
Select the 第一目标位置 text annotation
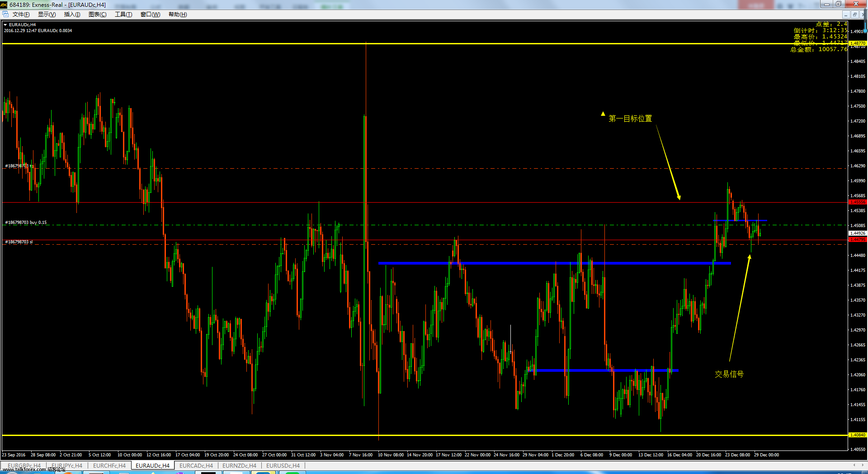click(630, 118)
